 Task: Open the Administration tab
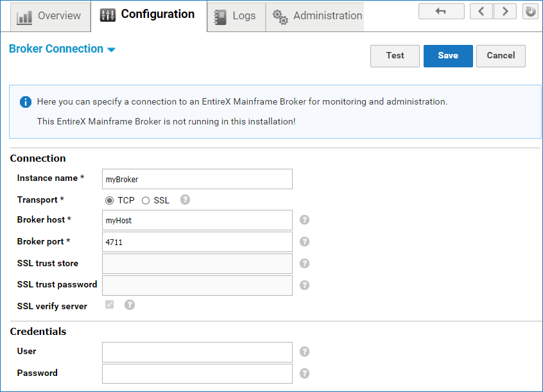(x=315, y=16)
